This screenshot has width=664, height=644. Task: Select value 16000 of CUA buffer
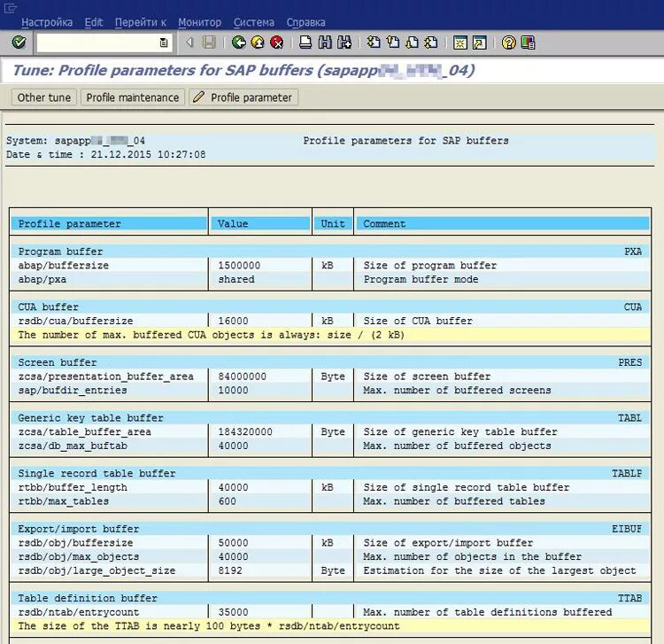pos(233,322)
